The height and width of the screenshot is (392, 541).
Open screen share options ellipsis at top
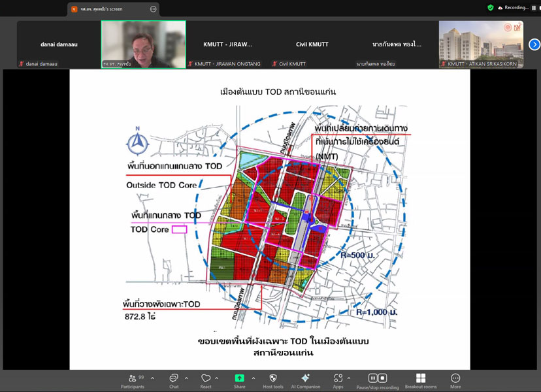point(153,9)
